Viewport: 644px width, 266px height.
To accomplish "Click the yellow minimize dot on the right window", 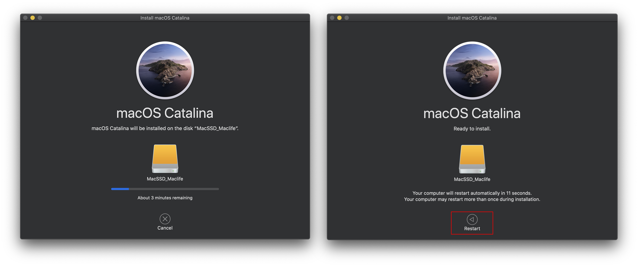I will coord(340,18).
